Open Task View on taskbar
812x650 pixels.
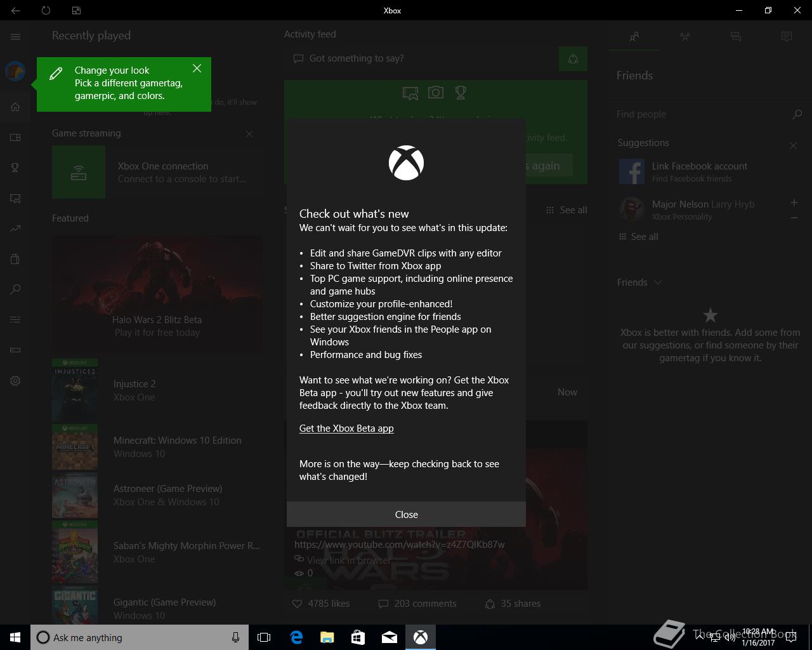[264, 637]
